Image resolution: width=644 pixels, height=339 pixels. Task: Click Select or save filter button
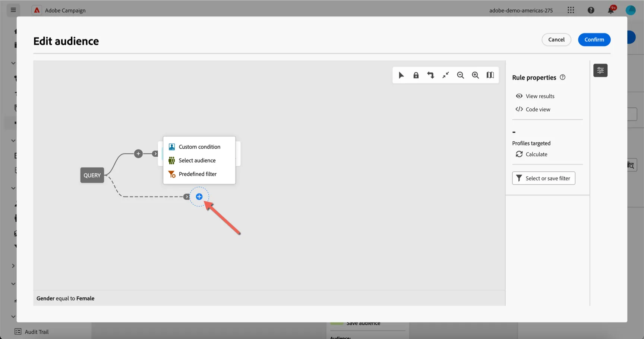coord(543,178)
